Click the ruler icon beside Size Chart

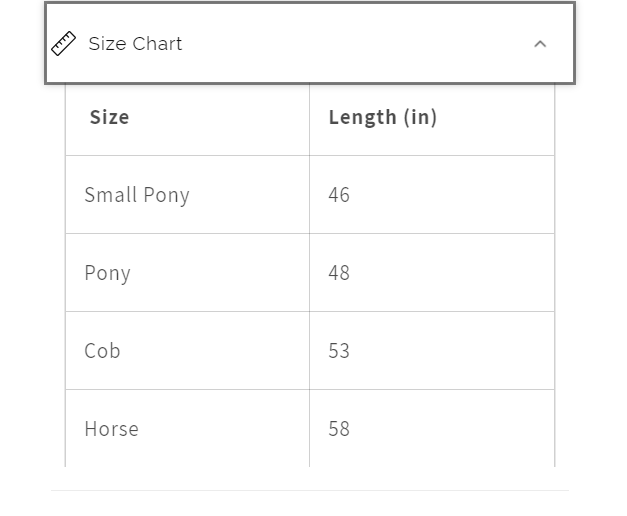64,44
